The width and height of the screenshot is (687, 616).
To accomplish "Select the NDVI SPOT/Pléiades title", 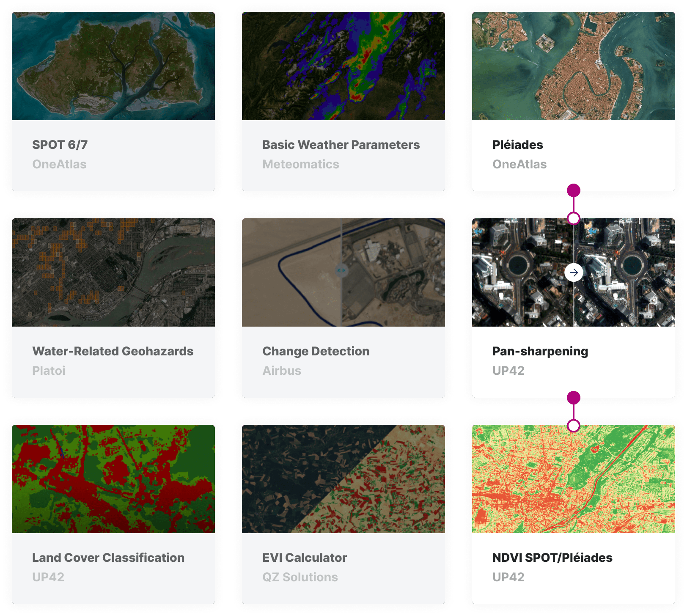I will click(552, 558).
